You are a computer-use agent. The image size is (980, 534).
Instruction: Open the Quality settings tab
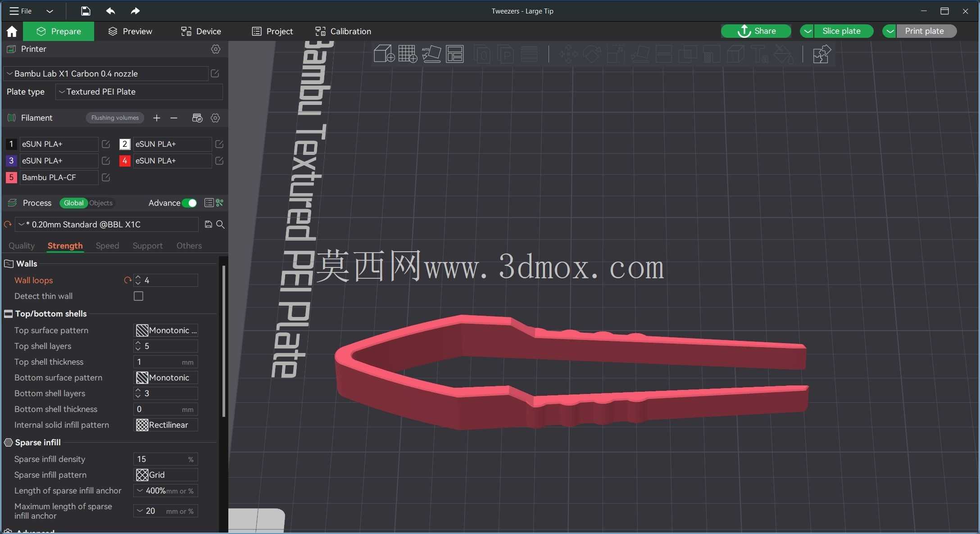pos(22,246)
